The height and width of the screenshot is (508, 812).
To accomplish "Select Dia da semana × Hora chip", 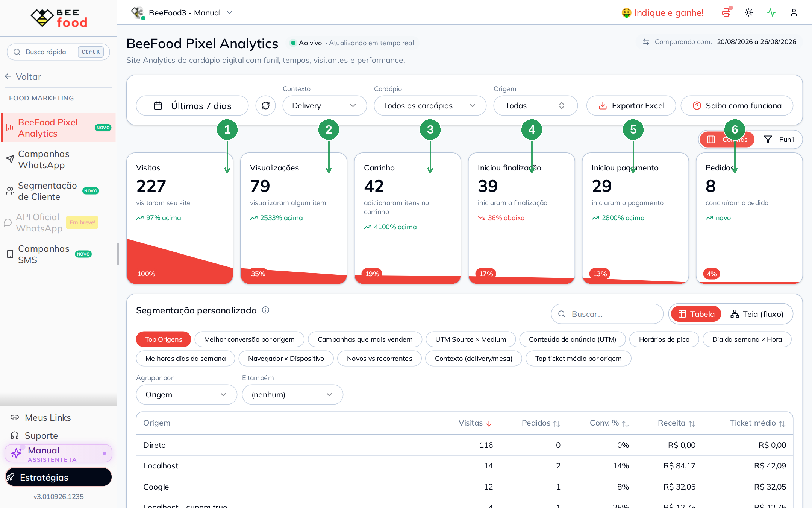I will pyautogui.click(x=747, y=339).
